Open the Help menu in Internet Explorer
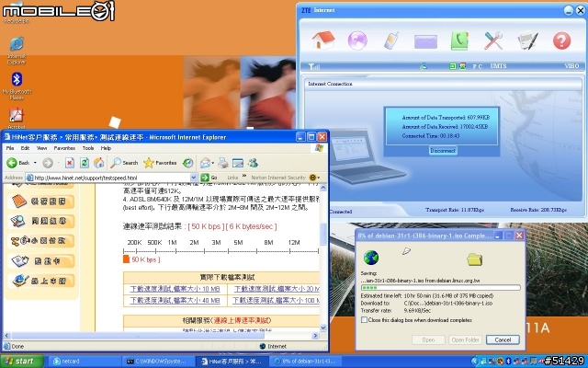The width and height of the screenshot is (588, 368). coord(107,148)
